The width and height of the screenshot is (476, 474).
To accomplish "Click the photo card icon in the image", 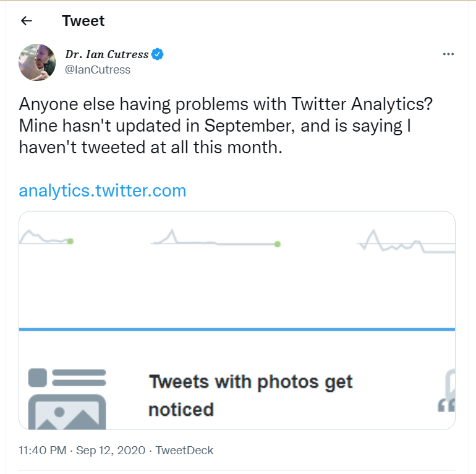I will pos(67,399).
